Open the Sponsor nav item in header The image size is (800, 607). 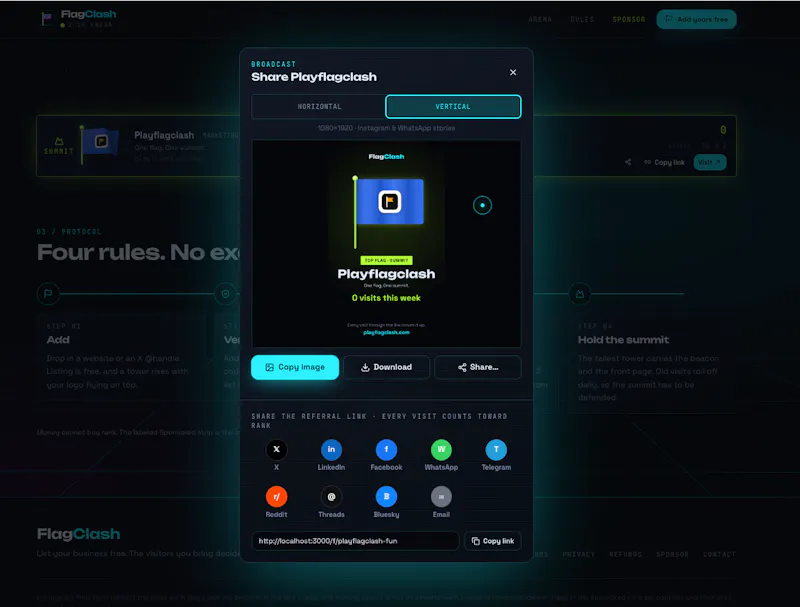(x=629, y=19)
